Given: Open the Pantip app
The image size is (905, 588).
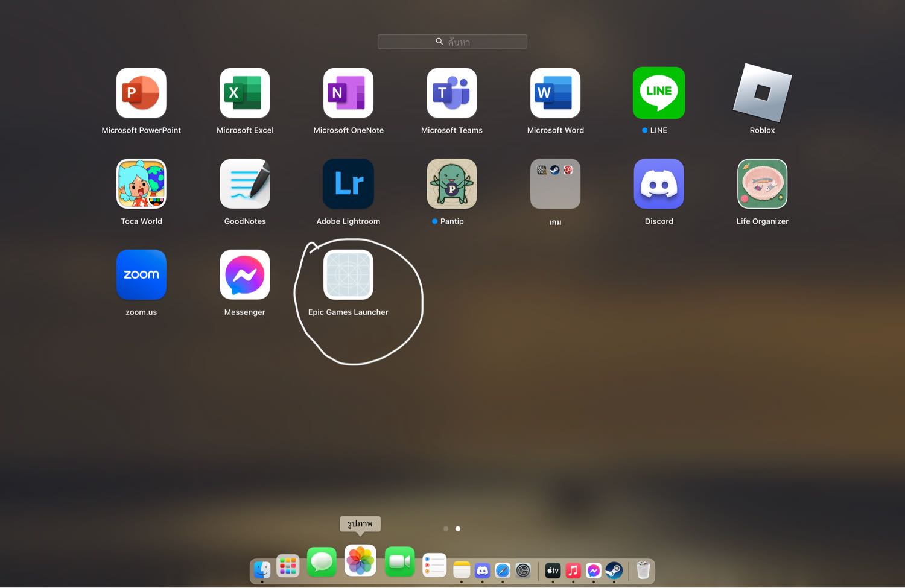Looking at the screenshot, I should tap(452, 184).
